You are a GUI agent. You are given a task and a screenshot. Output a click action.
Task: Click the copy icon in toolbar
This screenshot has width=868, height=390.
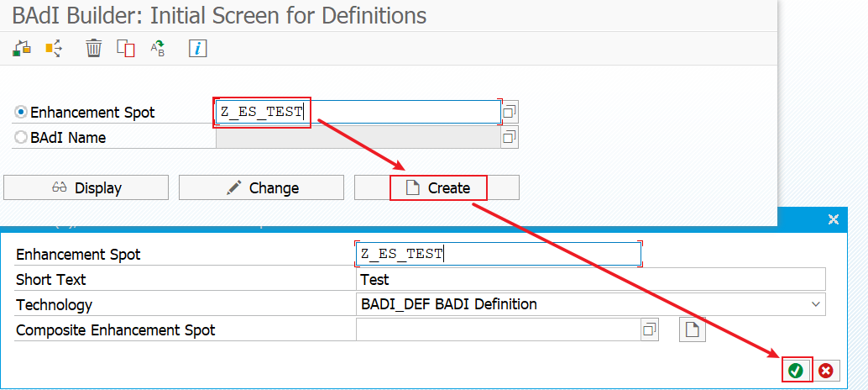pyautogui.click(x=126, y=49)
